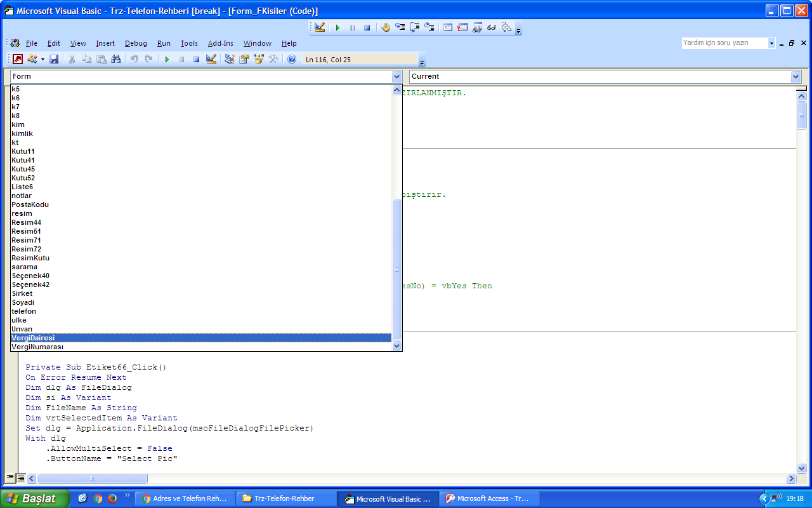This screenshot has width=812, height=508.
Task: Click the help search box "Yardım için soru yazın"
Action: tap(724, 43)
